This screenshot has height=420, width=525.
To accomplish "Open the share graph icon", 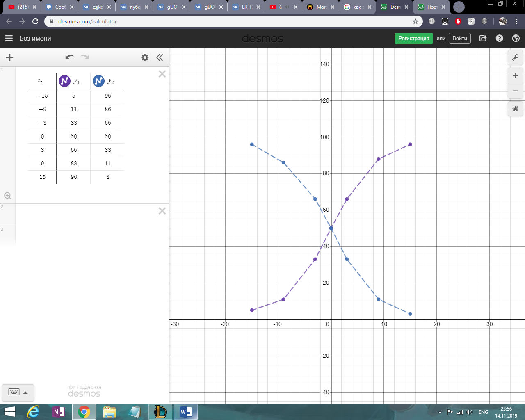I will click(483, 38).
